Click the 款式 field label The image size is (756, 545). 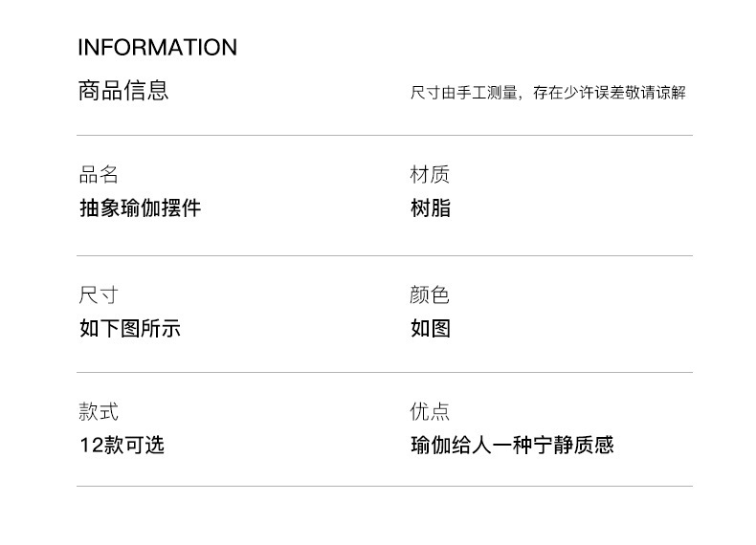point(99,412)
